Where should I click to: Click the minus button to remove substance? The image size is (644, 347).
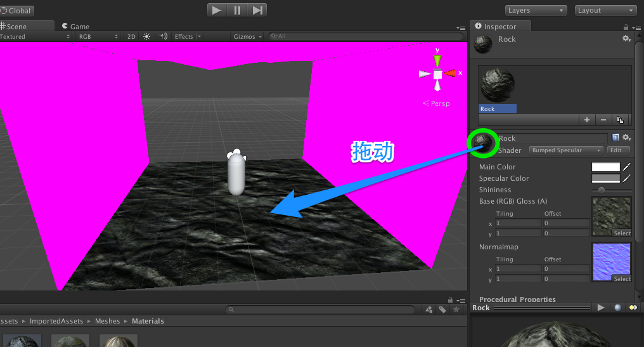tap(603, 120)
